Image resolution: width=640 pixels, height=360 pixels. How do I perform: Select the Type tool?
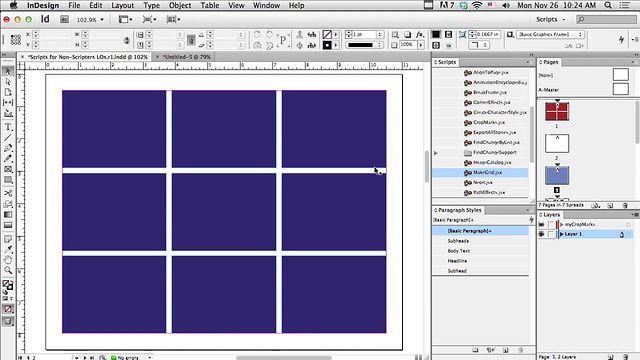[x=8, y=127]
